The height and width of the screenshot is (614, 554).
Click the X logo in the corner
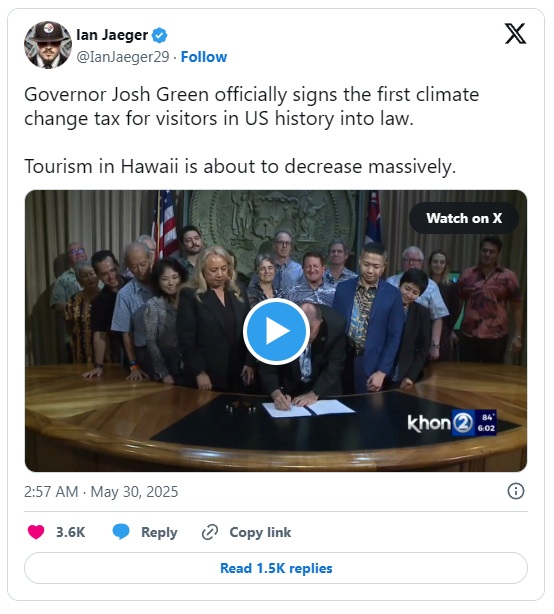515,34
